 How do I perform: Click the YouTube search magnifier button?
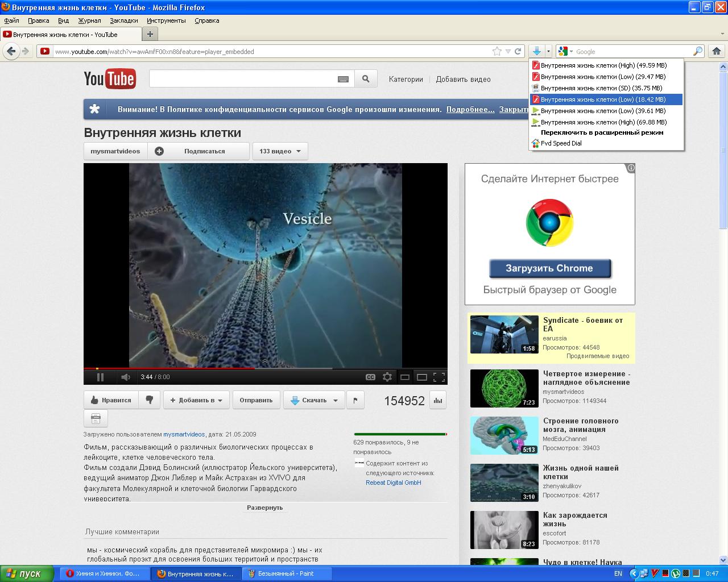coord(366,79)
